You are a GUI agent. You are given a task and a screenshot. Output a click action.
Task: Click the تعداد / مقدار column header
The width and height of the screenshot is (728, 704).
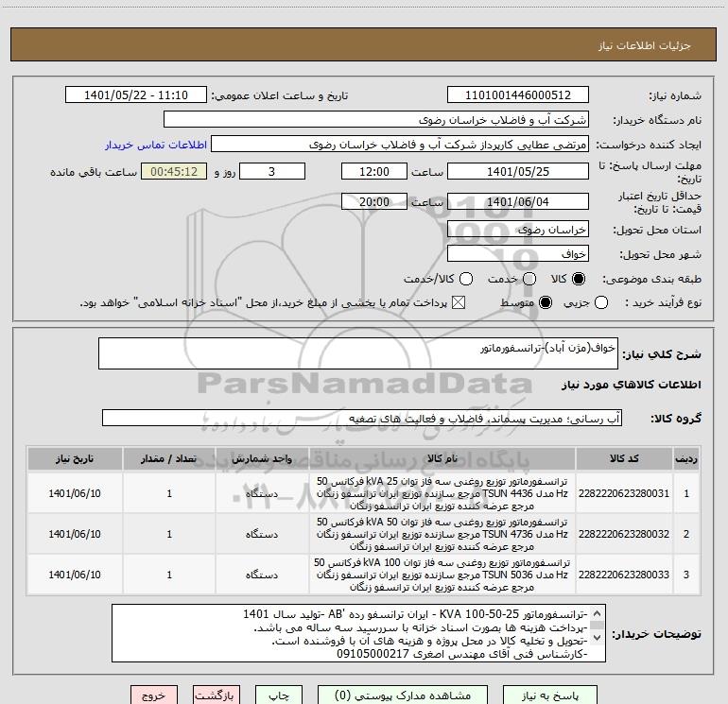(169, 458)
